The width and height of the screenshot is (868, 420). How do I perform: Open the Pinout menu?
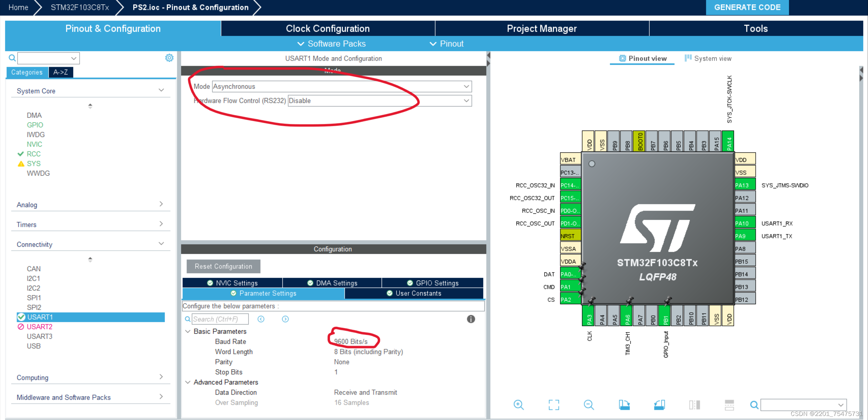447,44
